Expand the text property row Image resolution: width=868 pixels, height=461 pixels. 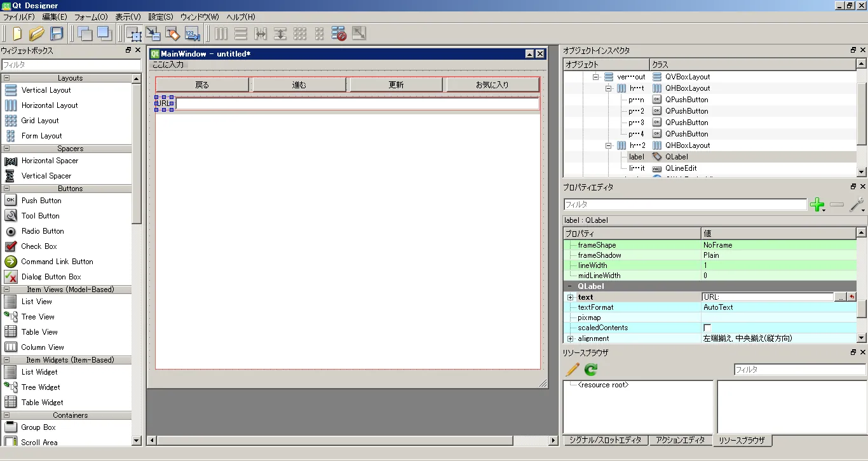coord(570,297)
